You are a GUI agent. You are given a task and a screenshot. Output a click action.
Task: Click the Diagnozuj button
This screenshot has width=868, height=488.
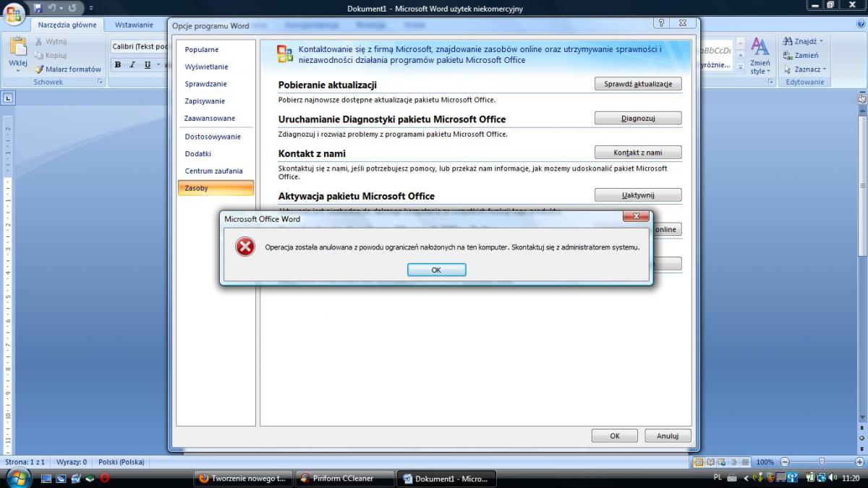[638, 119]
